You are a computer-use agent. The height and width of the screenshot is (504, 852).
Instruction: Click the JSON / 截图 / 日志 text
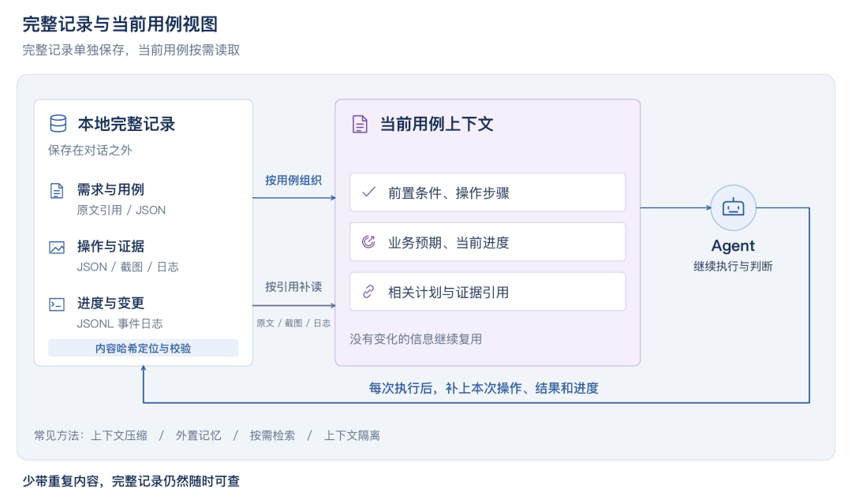pyautogui.click(x=128, y=267)
